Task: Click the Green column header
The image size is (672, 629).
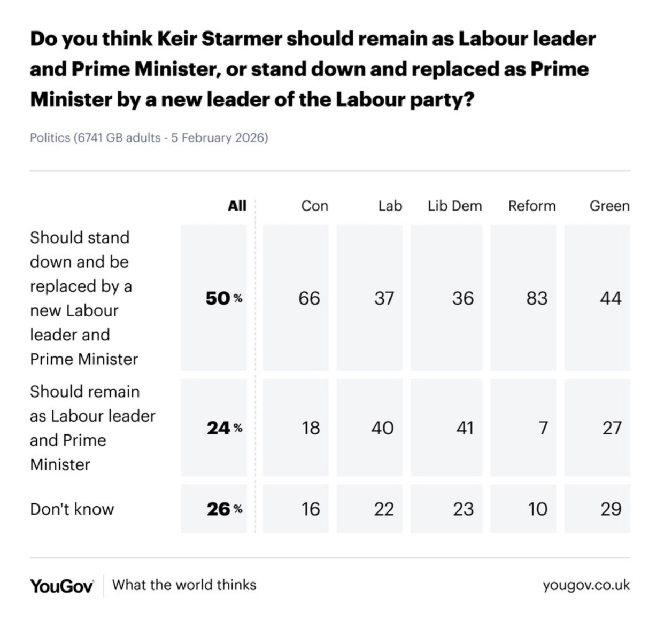Action: [x=609, y=206]
